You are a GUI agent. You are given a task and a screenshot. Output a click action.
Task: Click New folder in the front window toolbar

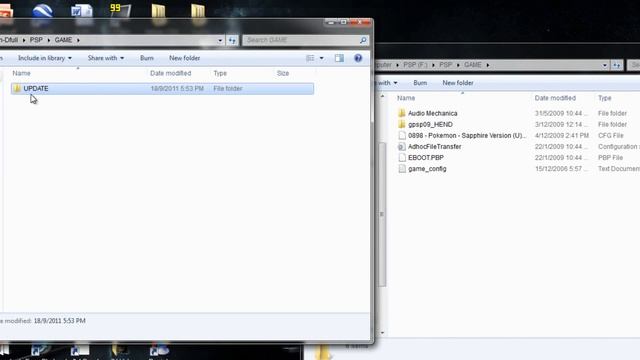[x=184, y=58]
